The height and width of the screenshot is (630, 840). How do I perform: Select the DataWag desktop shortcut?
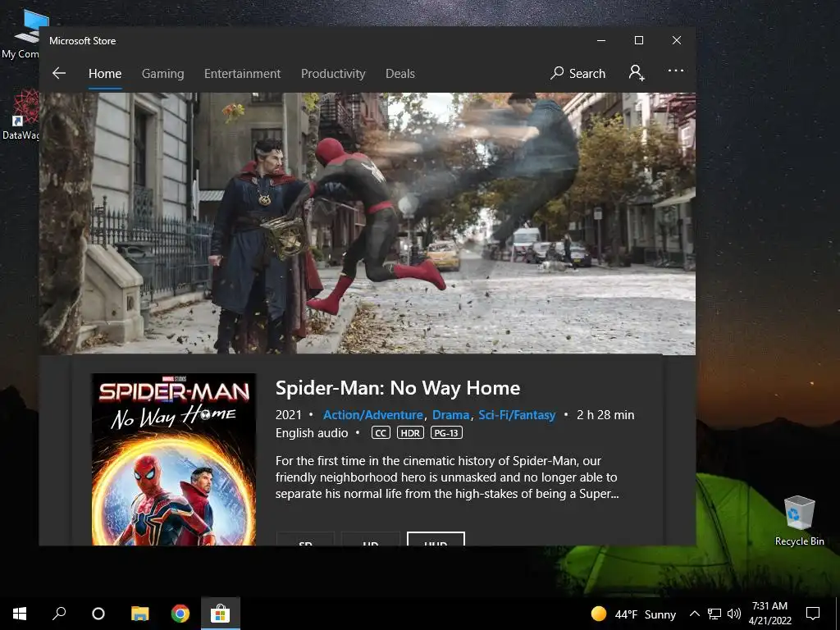point(21,115)
